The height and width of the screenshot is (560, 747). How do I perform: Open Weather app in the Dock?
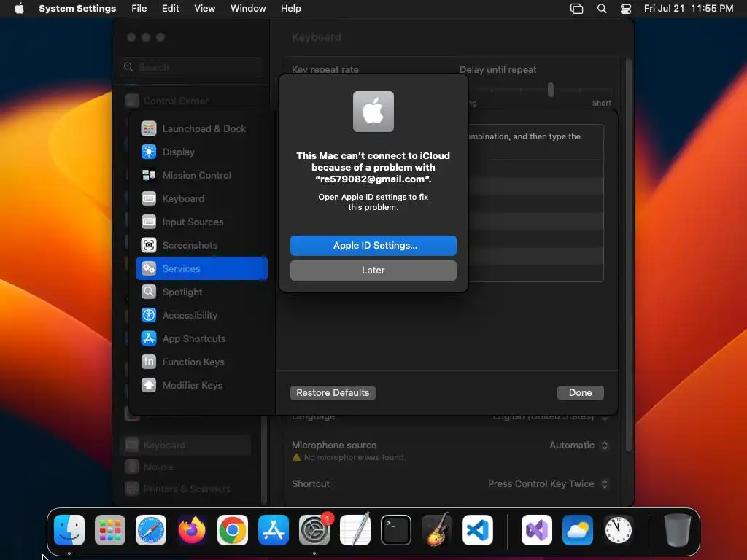pos(578,530)
